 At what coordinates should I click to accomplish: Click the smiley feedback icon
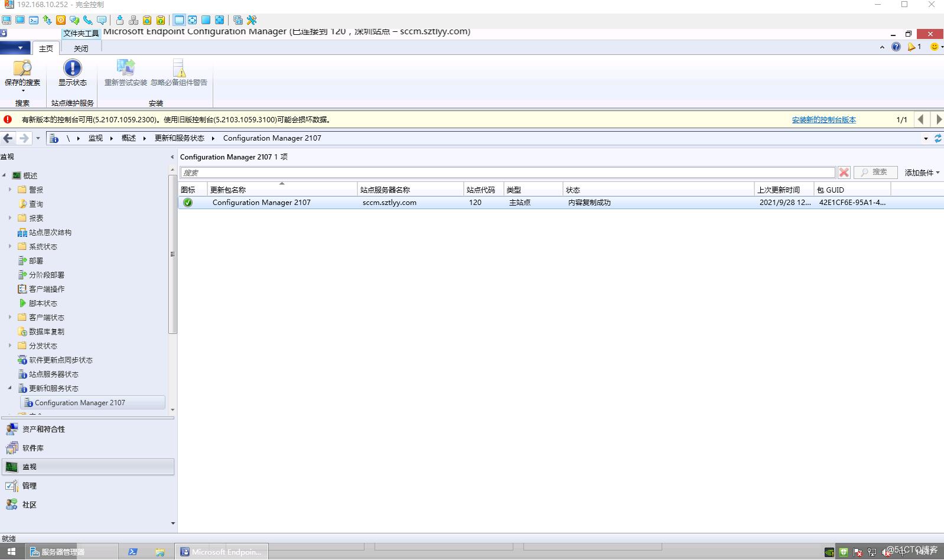934,47
